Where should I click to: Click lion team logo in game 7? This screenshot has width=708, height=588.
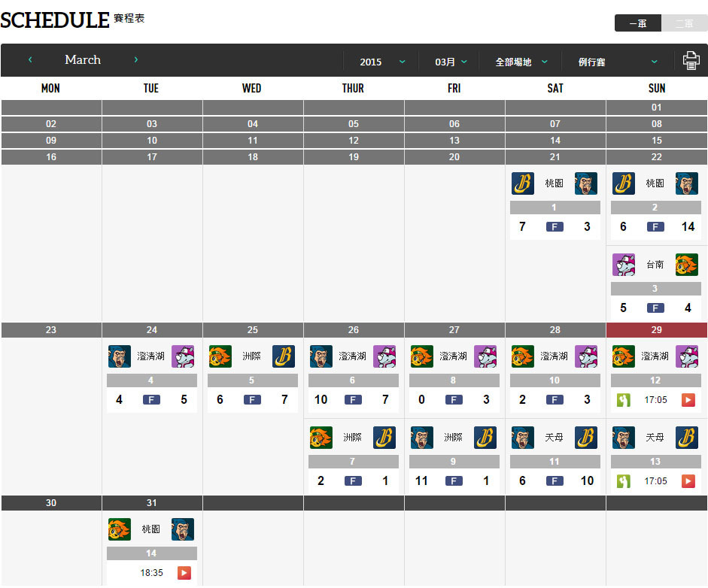[321, 438]
